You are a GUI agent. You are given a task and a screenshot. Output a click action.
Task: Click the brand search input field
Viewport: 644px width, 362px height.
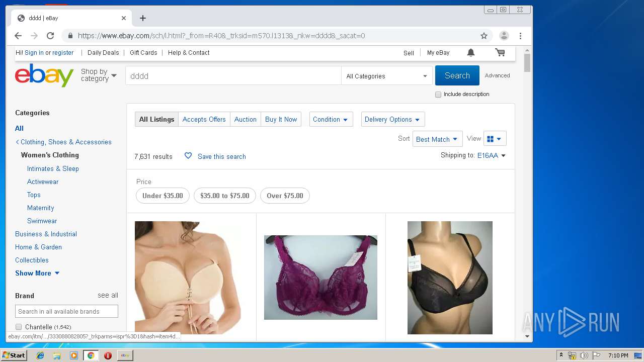coord(66,311)
